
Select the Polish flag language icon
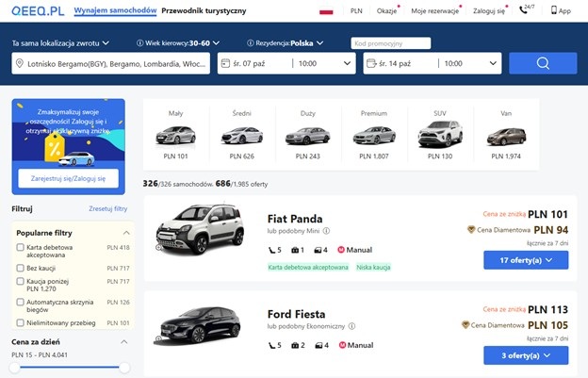[326, 11]
